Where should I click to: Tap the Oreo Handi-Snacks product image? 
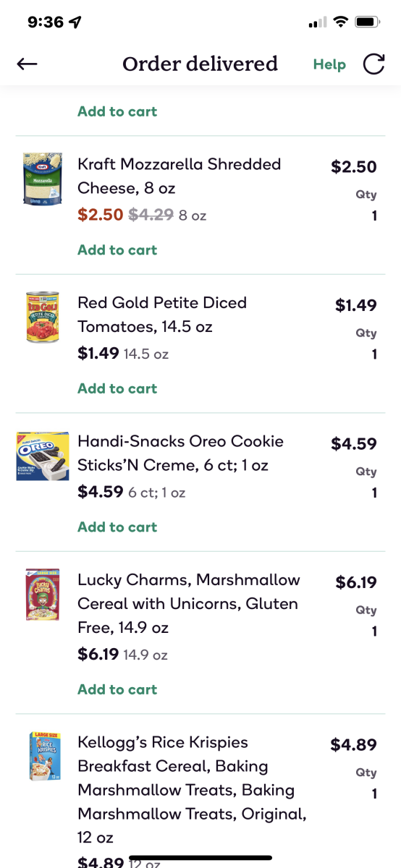click(42, 456)
